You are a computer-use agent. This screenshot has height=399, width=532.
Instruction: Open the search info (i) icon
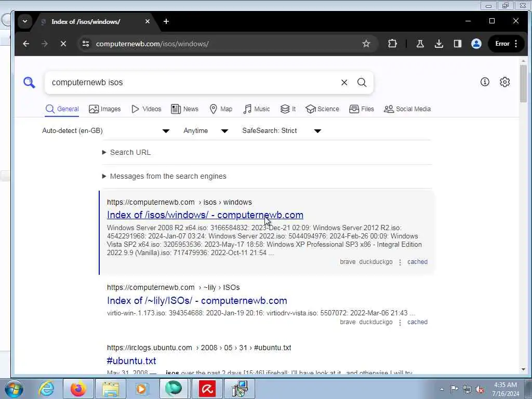485,82
